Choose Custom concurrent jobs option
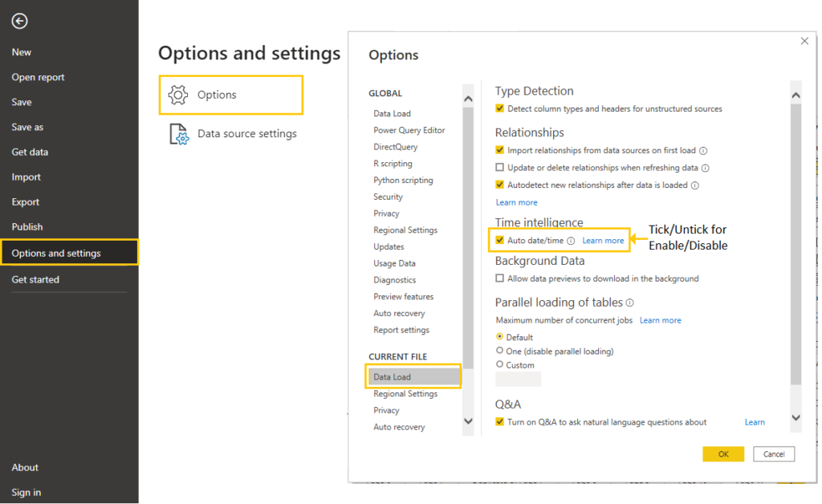This screenshot has width=822, height=504. pos(498,364)
